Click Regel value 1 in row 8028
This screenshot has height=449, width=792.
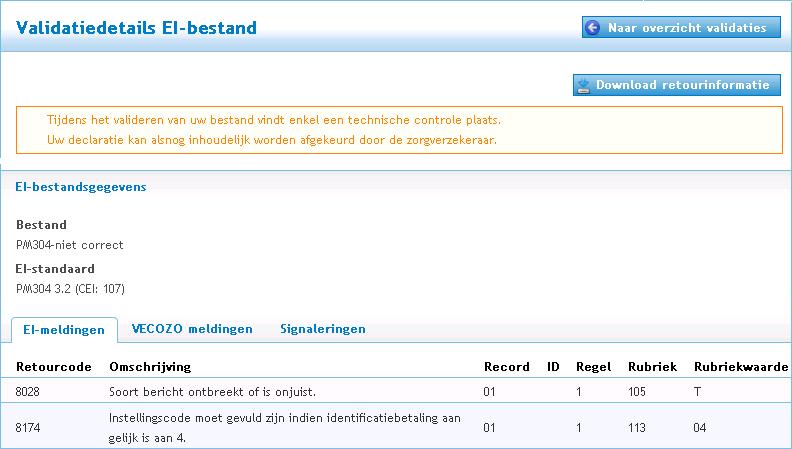579,391
